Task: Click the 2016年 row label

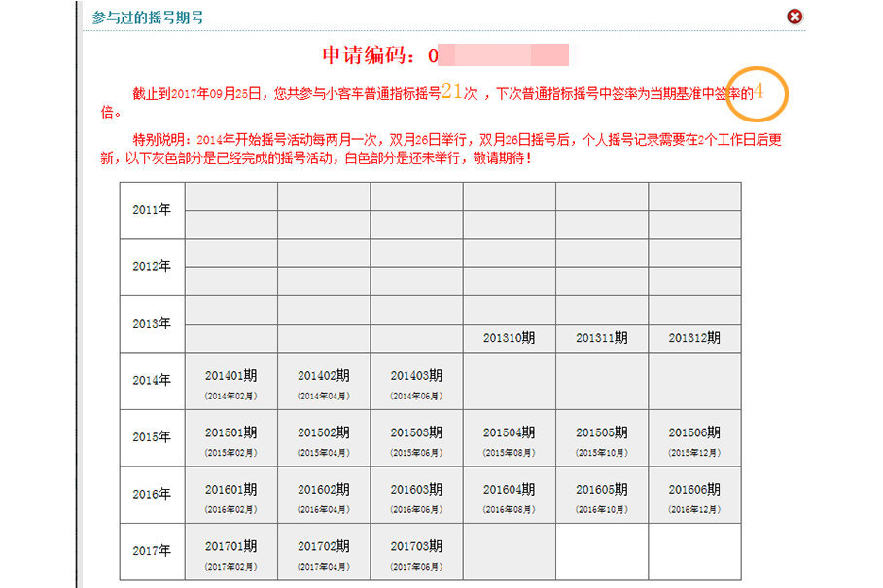Action: [x=152, y=495]
